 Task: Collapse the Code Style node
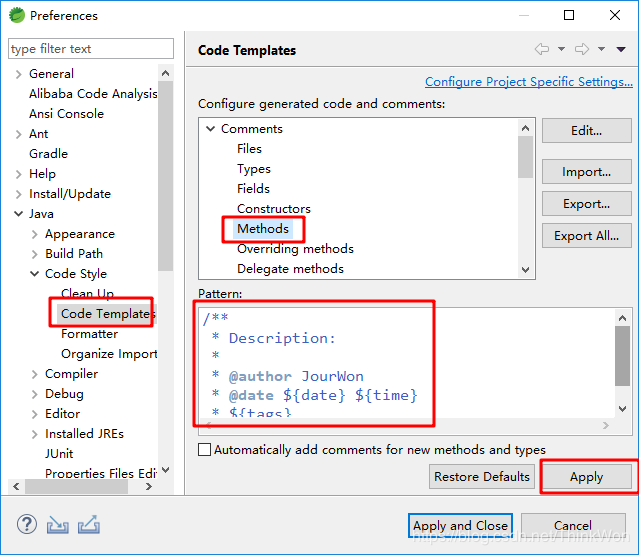click(x=35, y=273)
